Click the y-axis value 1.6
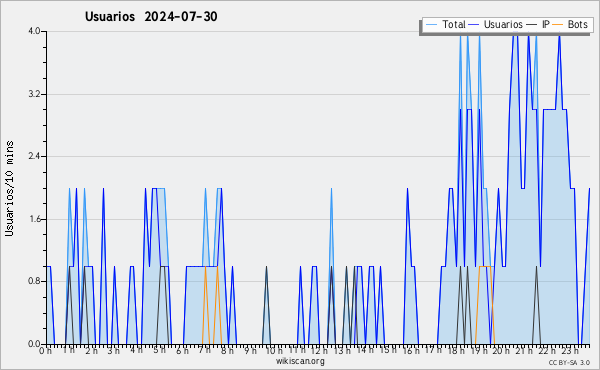 click(34, 219)
